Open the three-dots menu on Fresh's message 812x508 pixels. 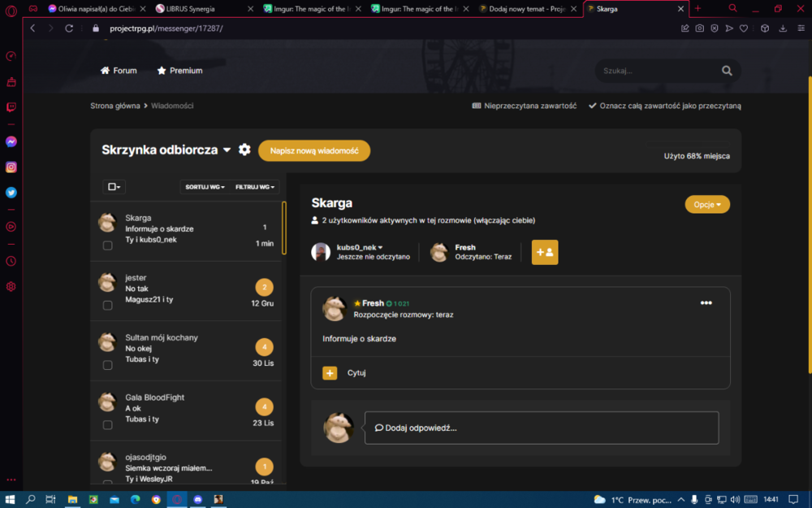click(x=706, y=302)
